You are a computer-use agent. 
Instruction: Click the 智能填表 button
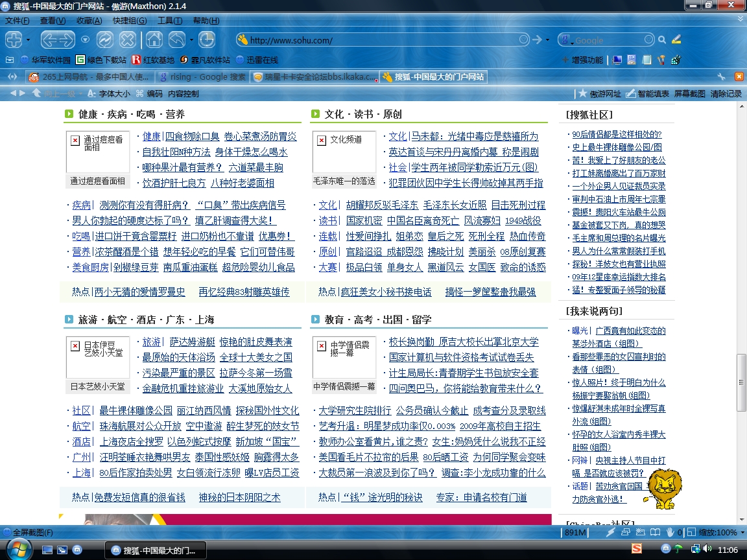pos(647,94)
